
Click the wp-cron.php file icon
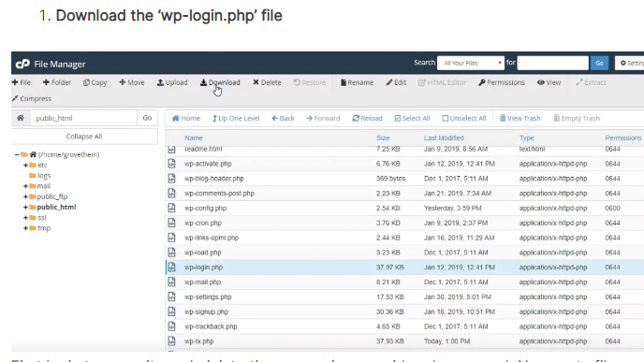tap(171, 223)
